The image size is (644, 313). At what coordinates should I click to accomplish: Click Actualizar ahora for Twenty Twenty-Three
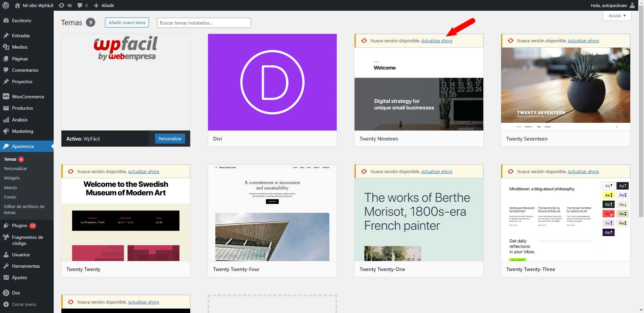583,172
